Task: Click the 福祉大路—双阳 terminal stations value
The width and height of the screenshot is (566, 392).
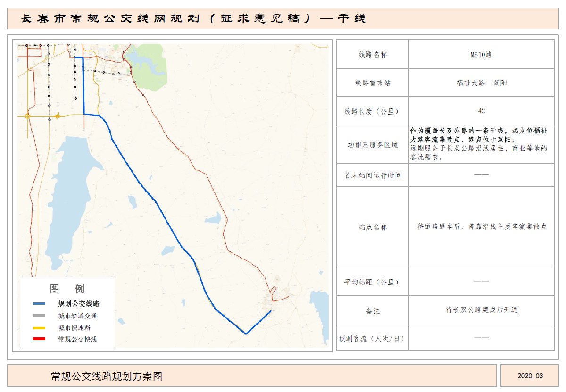Action: 481,83
